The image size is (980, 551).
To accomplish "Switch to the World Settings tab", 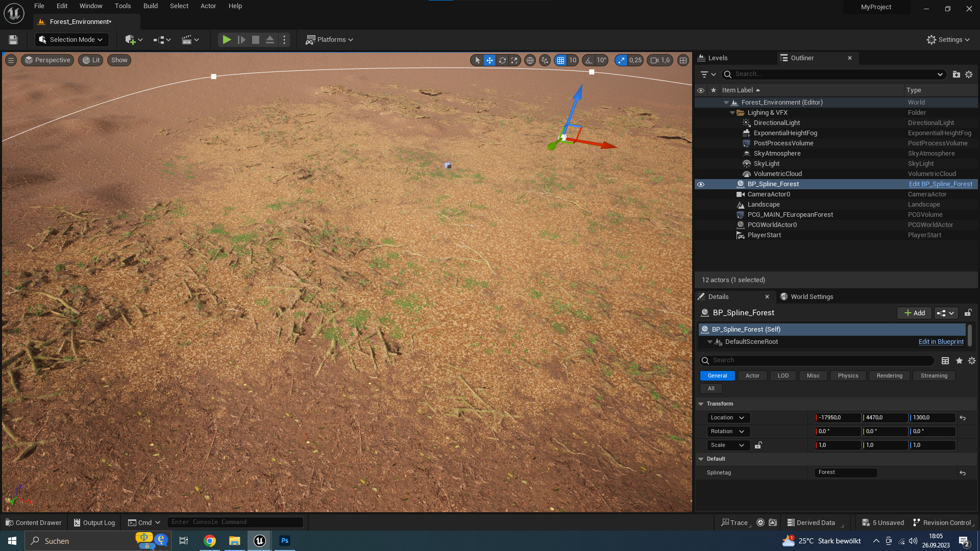I will [x=812, y=296].
